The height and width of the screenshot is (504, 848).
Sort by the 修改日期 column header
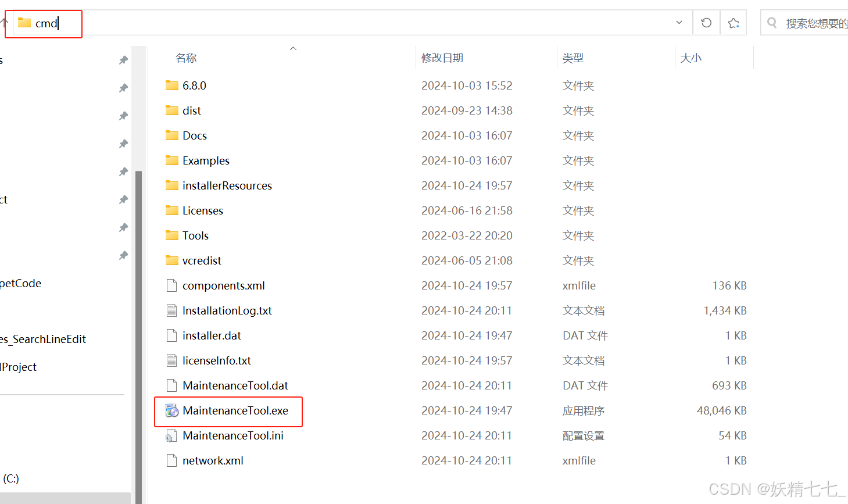tap(442, 58)
